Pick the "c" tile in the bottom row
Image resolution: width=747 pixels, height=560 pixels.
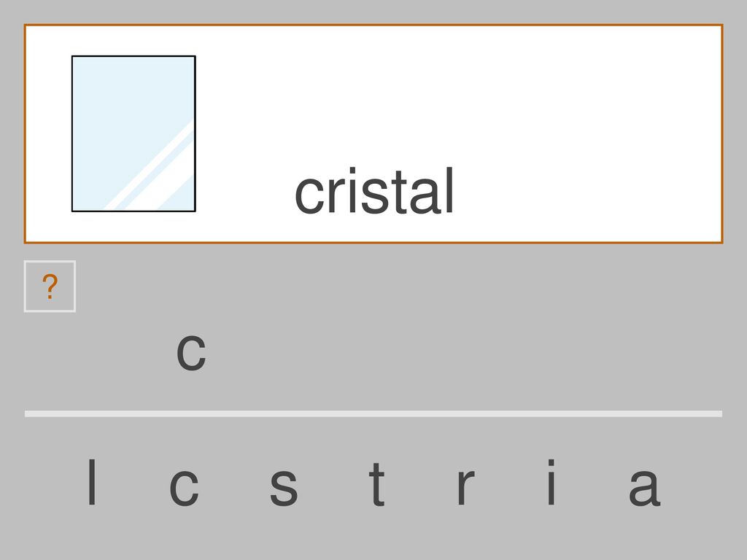tap(184, 488)
